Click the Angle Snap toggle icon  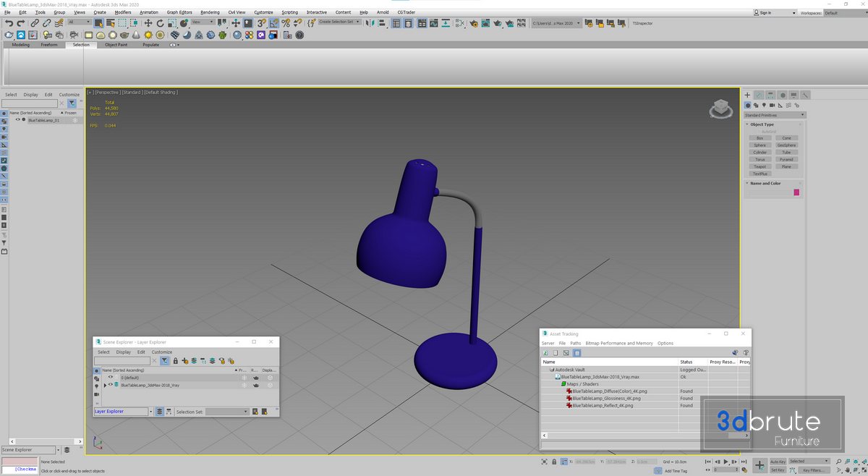pos(274,23)
